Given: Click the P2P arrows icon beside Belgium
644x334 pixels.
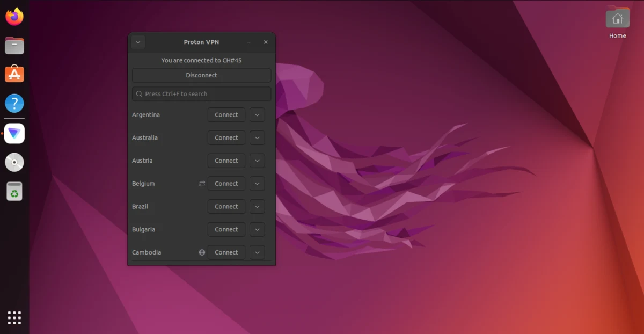Looking at the screenshot, I should (x=202, y=184).
